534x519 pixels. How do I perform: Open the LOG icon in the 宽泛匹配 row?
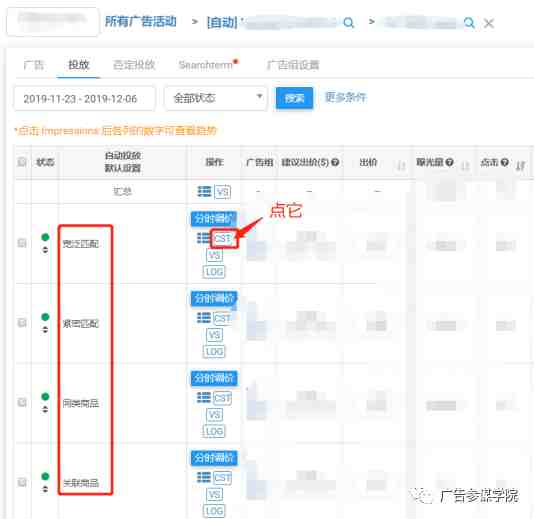[214, 272]
